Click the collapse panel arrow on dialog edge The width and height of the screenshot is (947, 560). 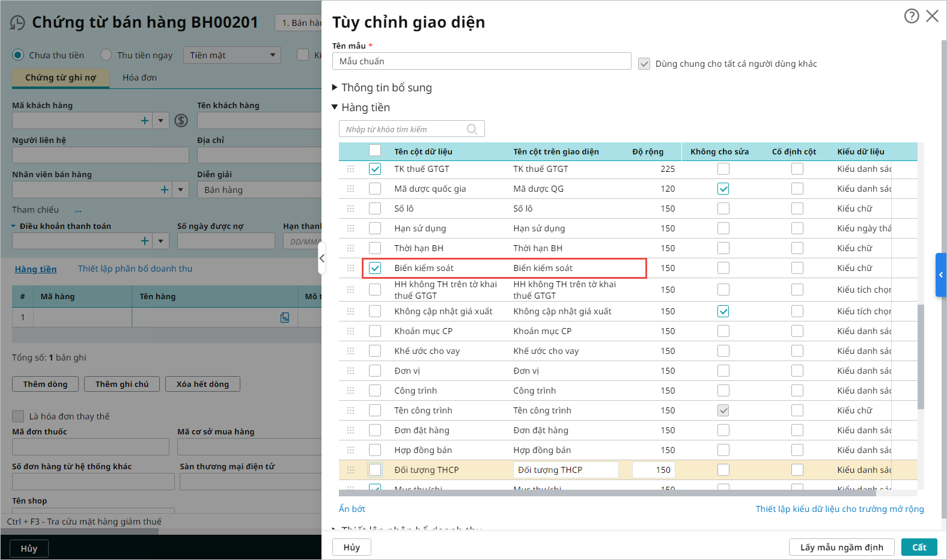click(322, 258)
